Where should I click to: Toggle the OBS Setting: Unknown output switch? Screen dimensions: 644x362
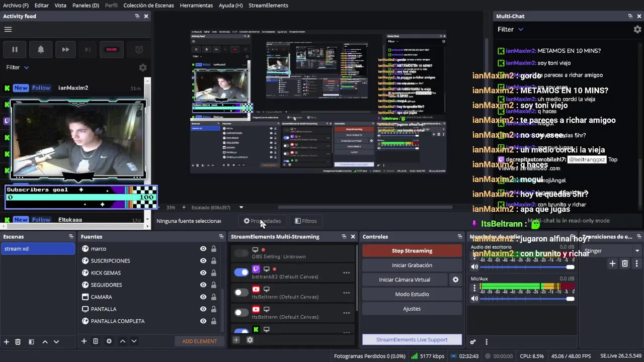tap(242, 252)
